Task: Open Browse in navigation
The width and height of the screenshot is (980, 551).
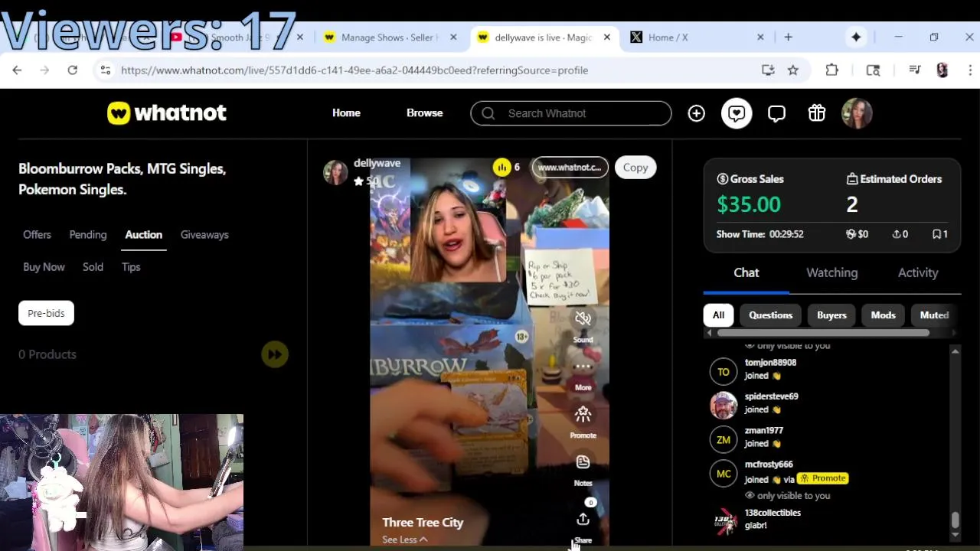Action: [x=424, y=112]
